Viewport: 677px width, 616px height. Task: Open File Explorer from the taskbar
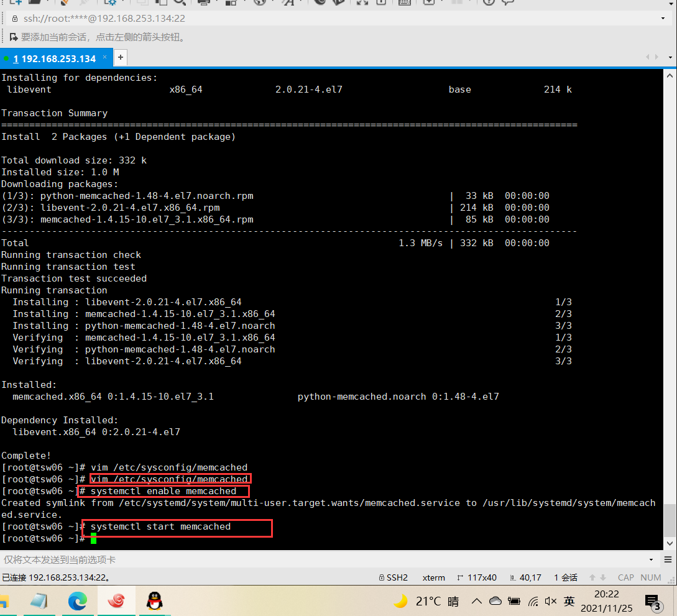[x=5, y=601]
